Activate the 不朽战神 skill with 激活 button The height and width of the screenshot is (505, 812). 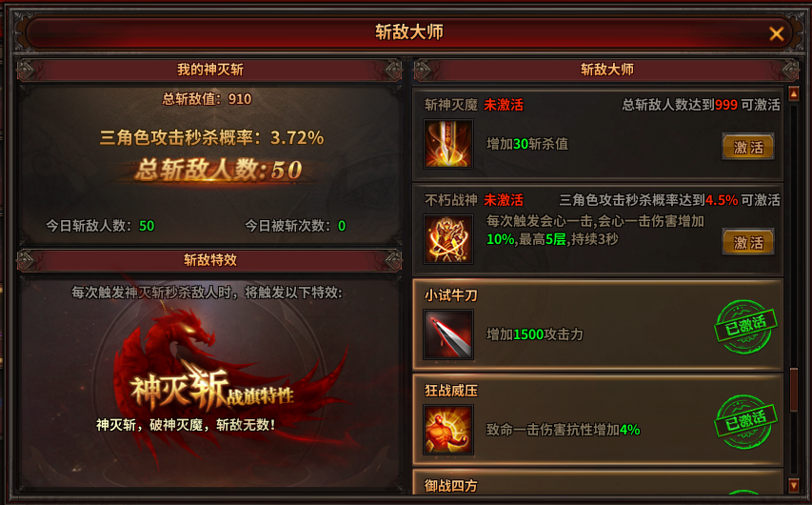pyautogui.click(x=748, y=242)
